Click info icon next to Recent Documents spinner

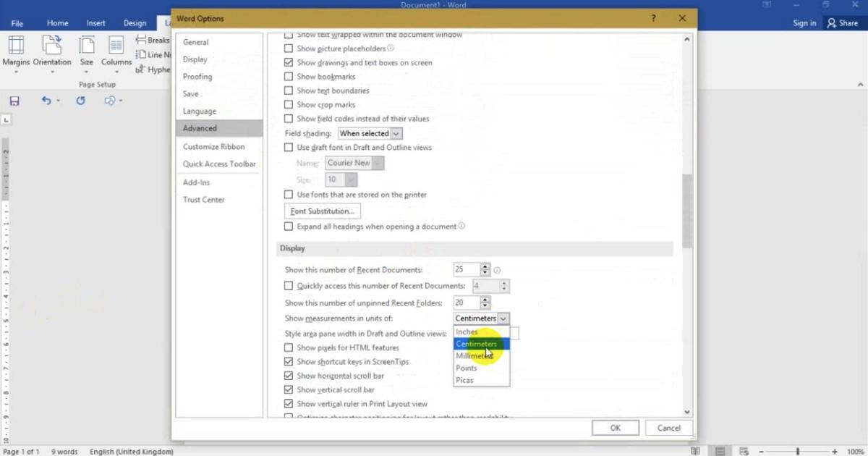pyautogui.click(x=497, y=270)
